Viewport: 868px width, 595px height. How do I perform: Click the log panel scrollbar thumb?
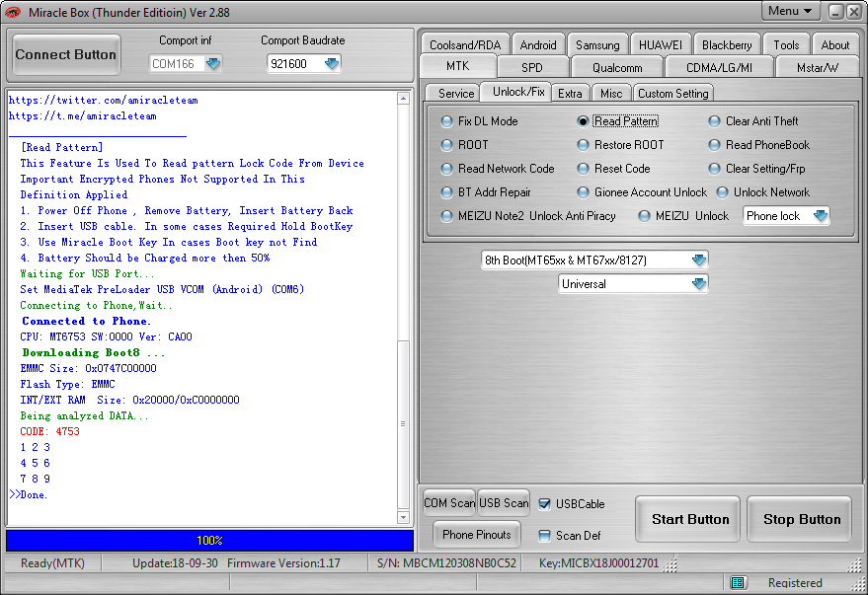point(403,423)
